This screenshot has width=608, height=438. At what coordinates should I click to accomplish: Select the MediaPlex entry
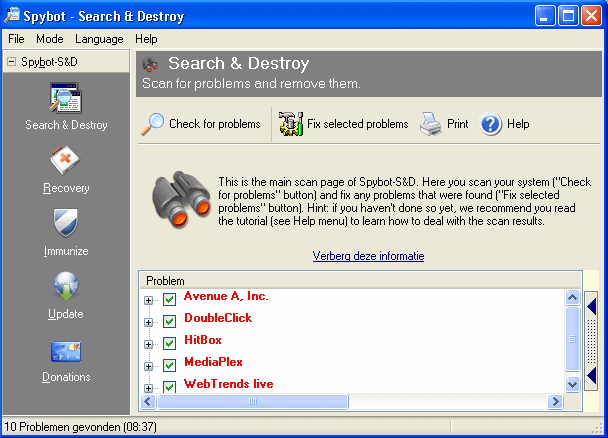point(213,362)
